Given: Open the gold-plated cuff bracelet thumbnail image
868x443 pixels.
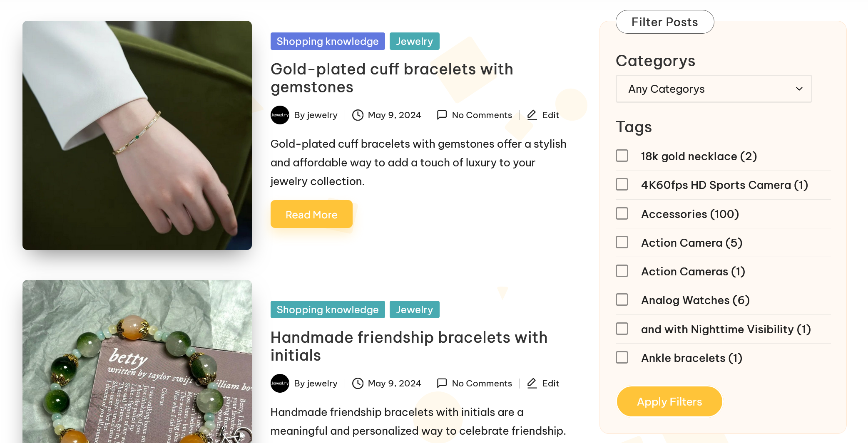Looking at the screenshot, I should (137, 136).
